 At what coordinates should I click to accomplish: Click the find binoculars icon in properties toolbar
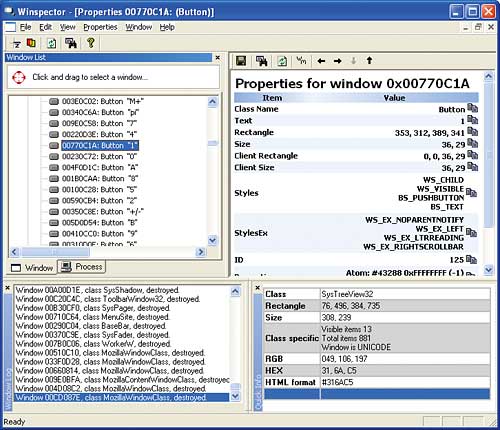(x=262, y=61)
